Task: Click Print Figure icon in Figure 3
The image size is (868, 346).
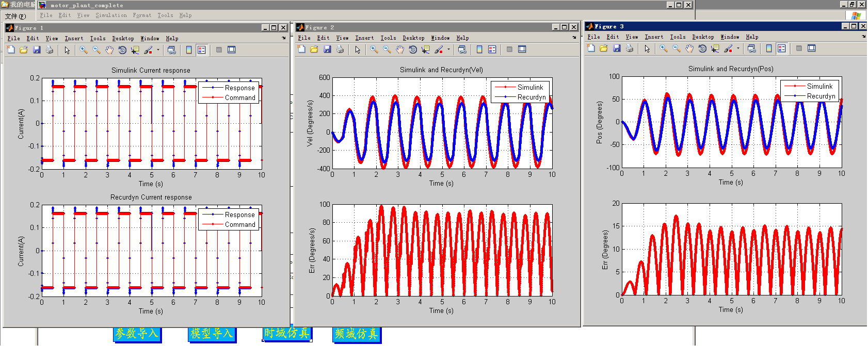Action: [x=630, y=48]
